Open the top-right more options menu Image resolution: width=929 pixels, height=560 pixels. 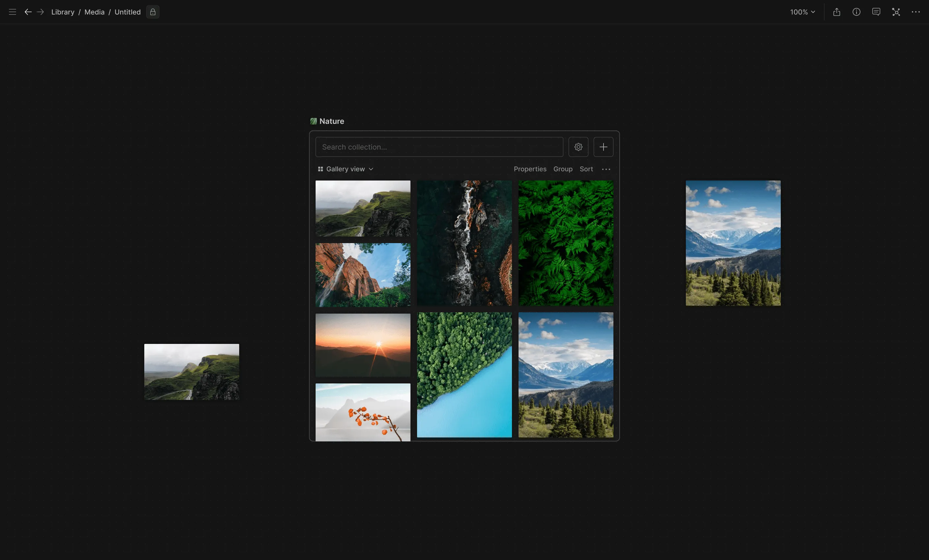915,12
